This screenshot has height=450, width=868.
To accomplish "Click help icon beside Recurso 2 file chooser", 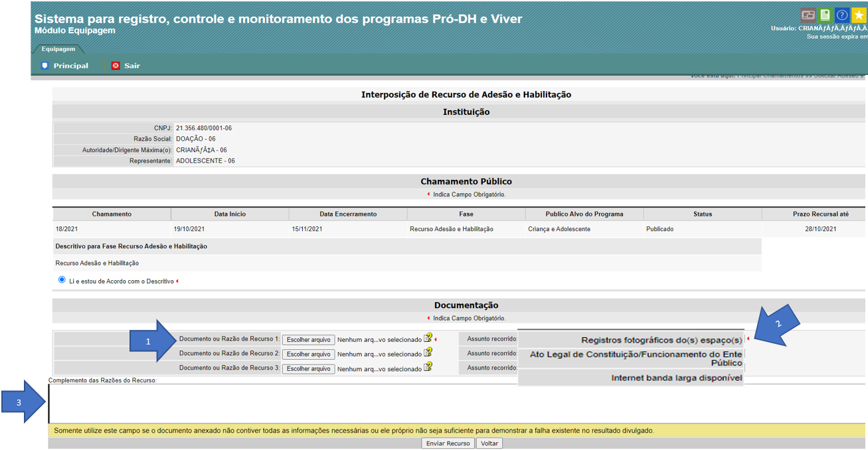I will 428,352.
